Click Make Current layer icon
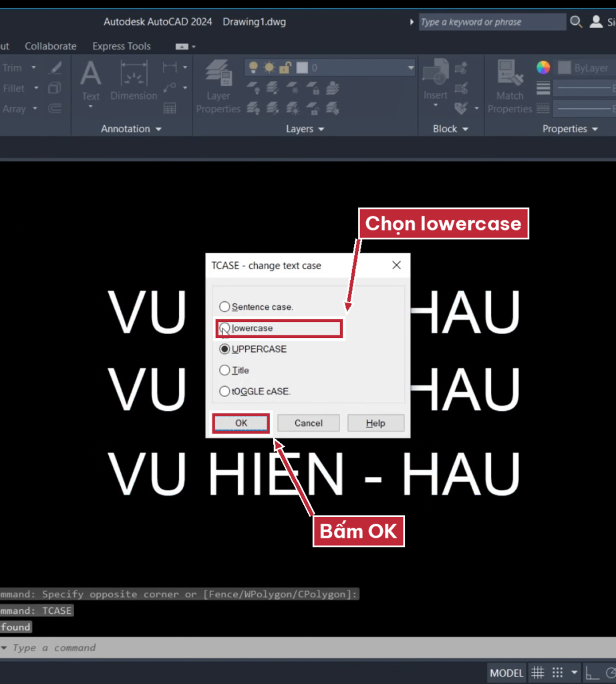The width and height of the screenshot is (616, 684). pyautogui.click(x=333, y=88)
